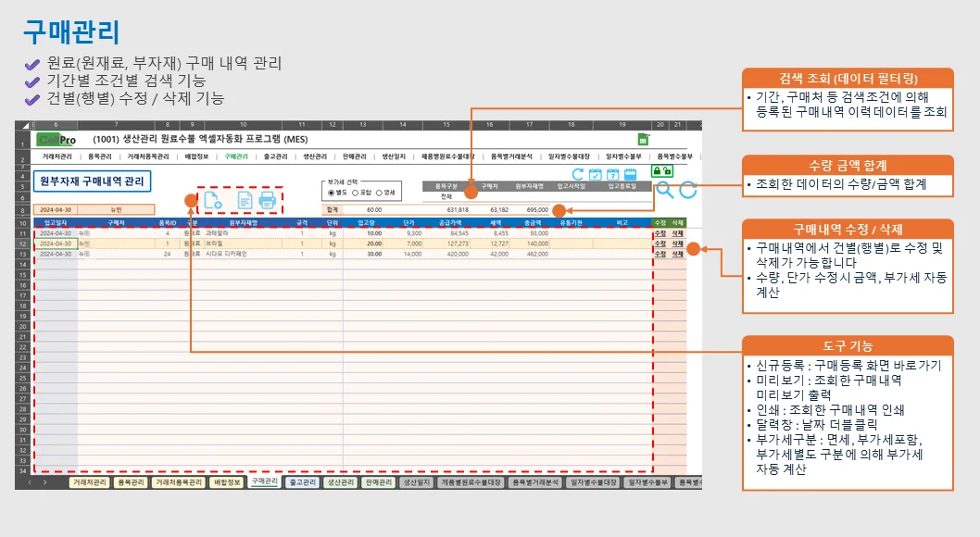Open the purchase list preview icon
Viewport: 980px width, 537px height.
(x=244, y=201)
